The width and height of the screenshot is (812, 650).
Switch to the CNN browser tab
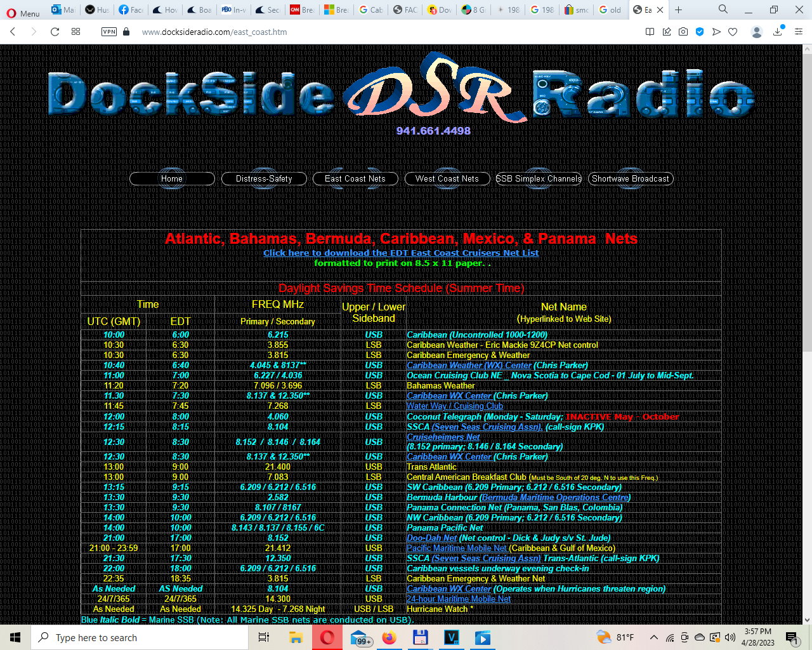tap(302, 10)
